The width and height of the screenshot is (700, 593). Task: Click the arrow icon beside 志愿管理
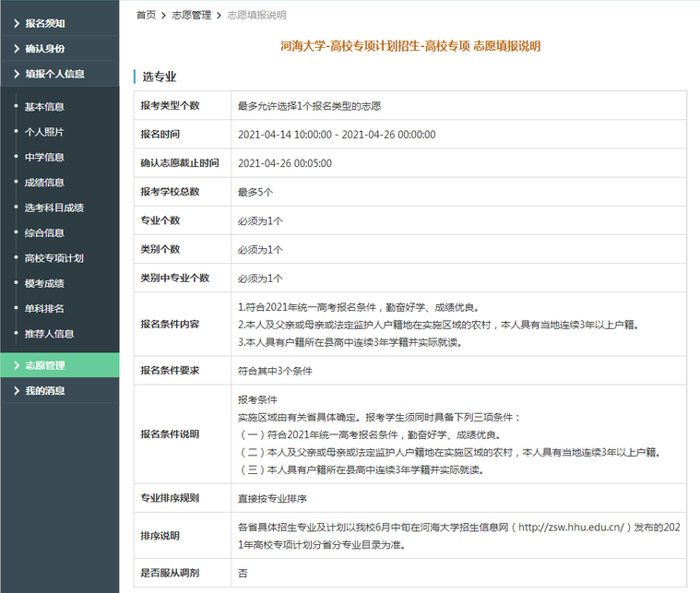click(x=17, y=365)
